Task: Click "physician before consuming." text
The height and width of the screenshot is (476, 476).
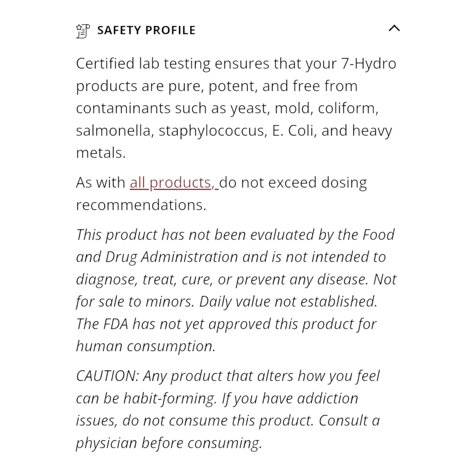Action: tap(169, 443)
